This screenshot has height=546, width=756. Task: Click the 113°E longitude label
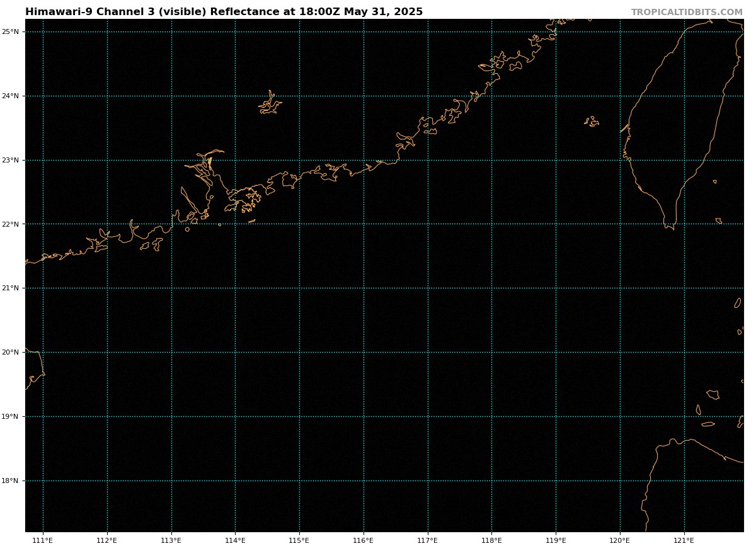point(171,540)
